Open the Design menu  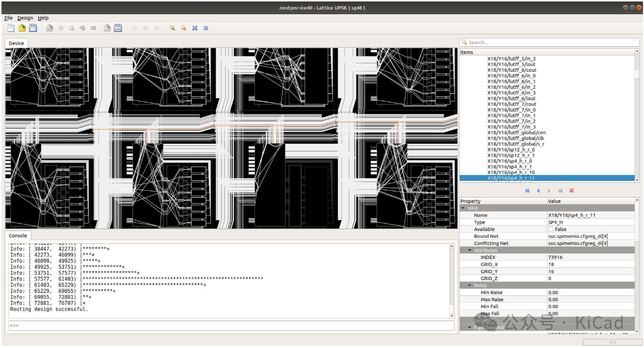click(25, 18)
